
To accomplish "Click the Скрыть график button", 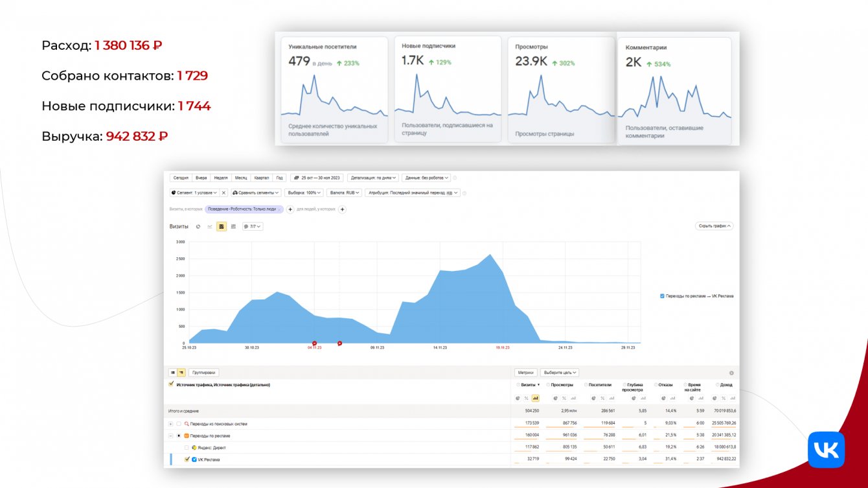I will [714, 226].
